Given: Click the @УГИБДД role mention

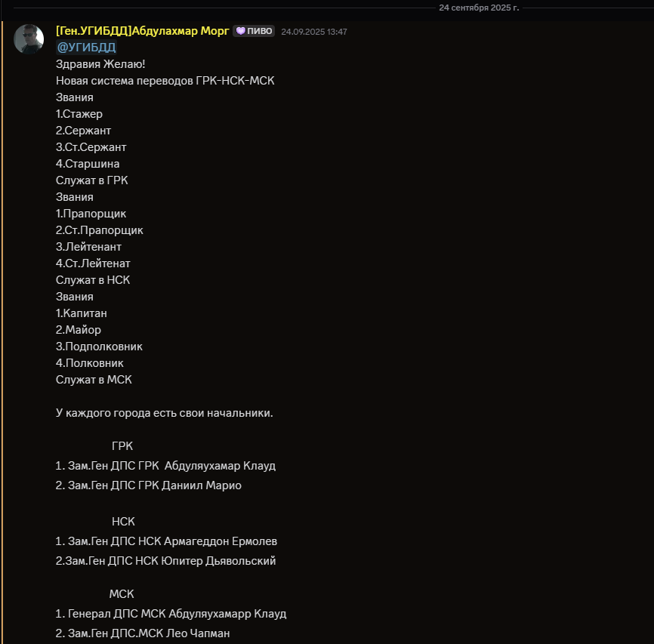Looking at the screenshot, I should pos(86,48).
